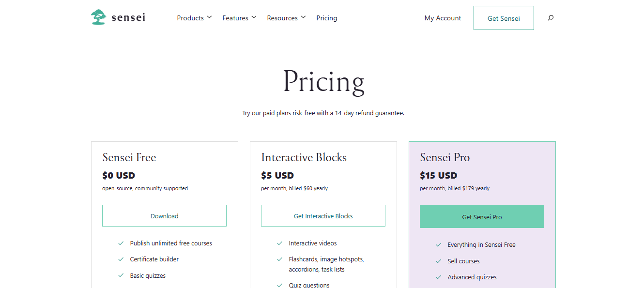Screen dimensions: 644x288
Task: Click checkmark next to Everything in Sensei Free
Action: point(439,245)
